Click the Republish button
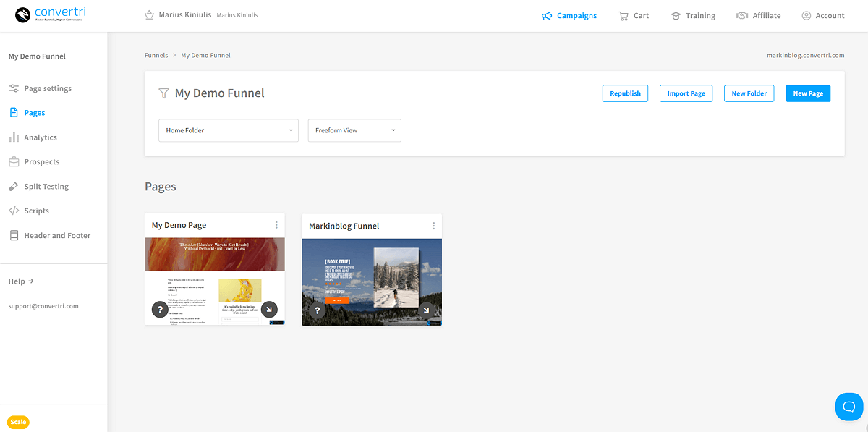868x432 pixels. pyautogui.click(x=625, y=93)
